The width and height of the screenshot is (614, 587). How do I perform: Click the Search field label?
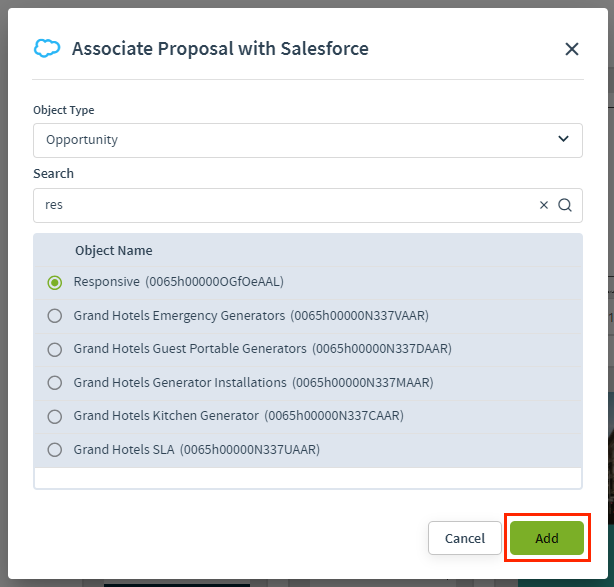pos(53,173)
